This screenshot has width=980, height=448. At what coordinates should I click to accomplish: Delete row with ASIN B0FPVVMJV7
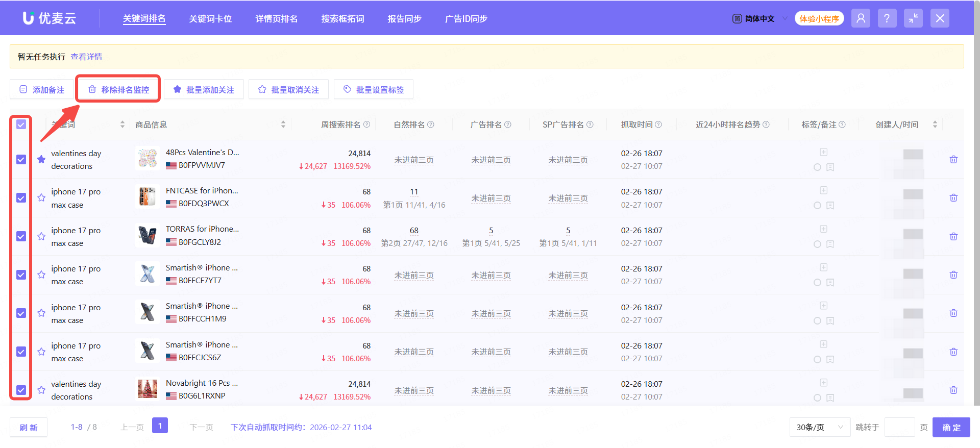[953, 160]
